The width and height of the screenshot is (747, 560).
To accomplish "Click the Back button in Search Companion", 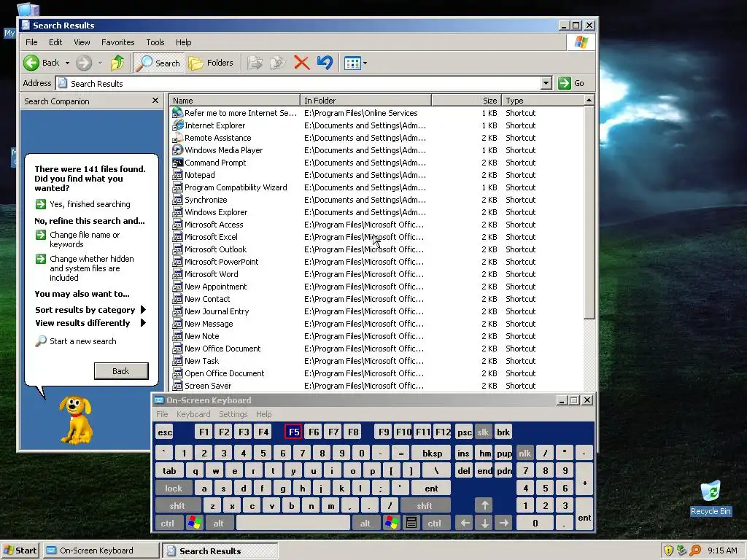I will point(121,371).
